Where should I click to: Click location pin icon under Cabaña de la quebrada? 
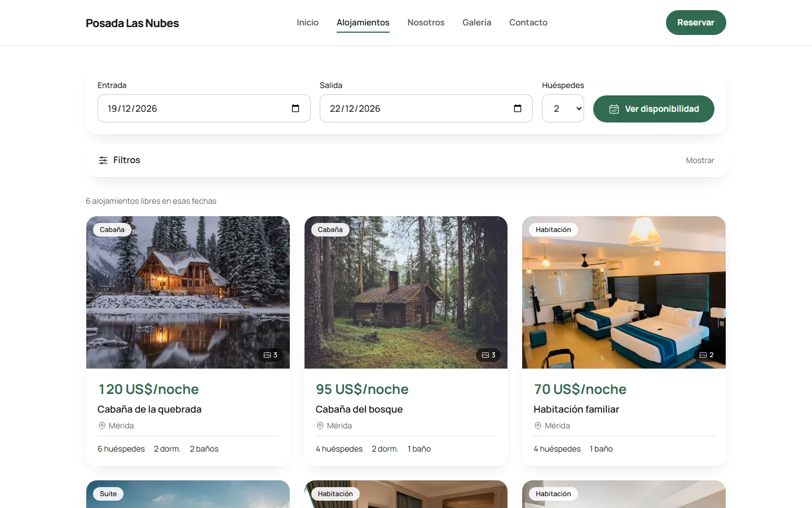coord(102,426)
